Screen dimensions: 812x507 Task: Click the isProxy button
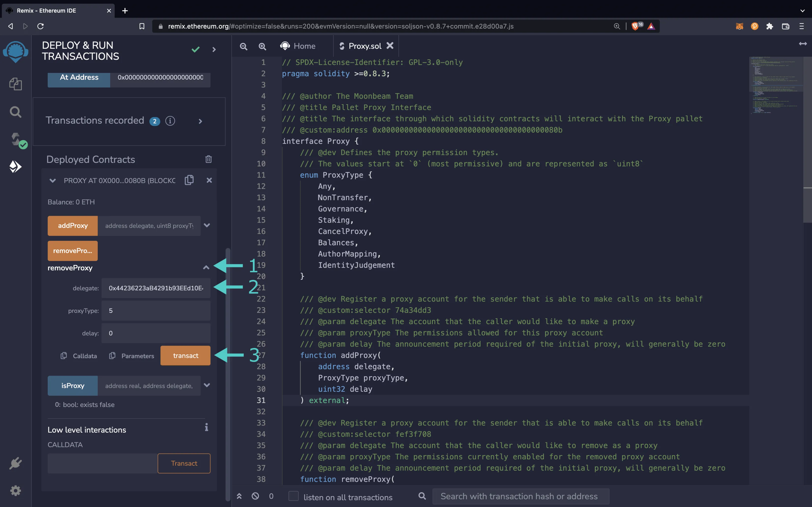point(73,386)
